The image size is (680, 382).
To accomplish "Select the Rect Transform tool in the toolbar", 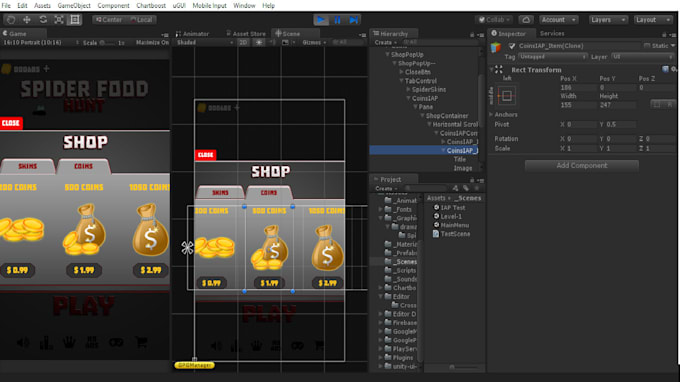I will (x=75, y=20).
